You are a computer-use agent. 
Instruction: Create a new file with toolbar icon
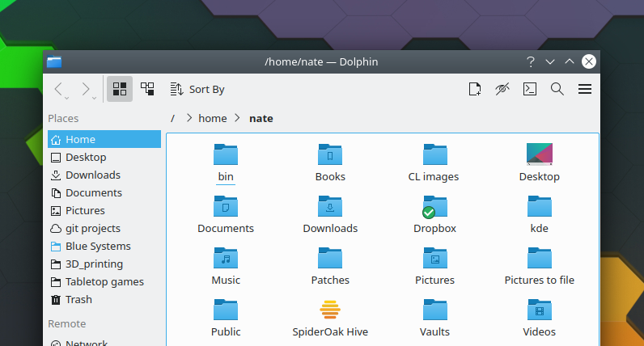pyautogui.click(x=475, y=89)
